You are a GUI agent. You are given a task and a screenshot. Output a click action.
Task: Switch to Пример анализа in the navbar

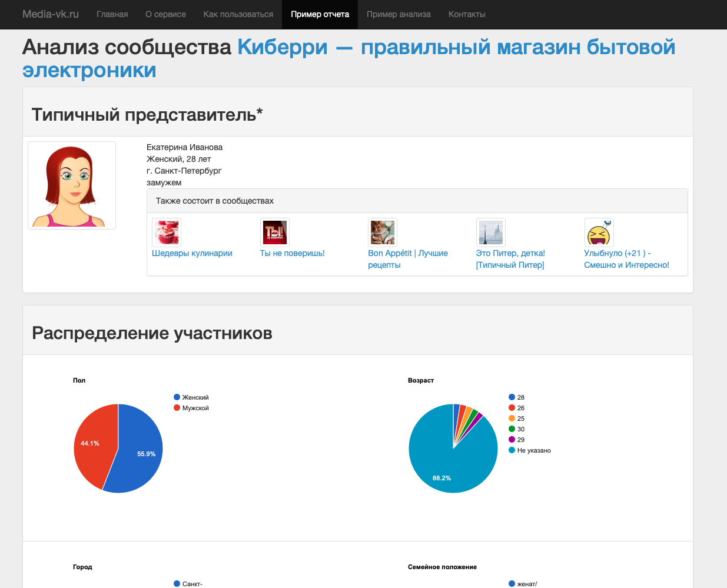(x=399, y=14)
